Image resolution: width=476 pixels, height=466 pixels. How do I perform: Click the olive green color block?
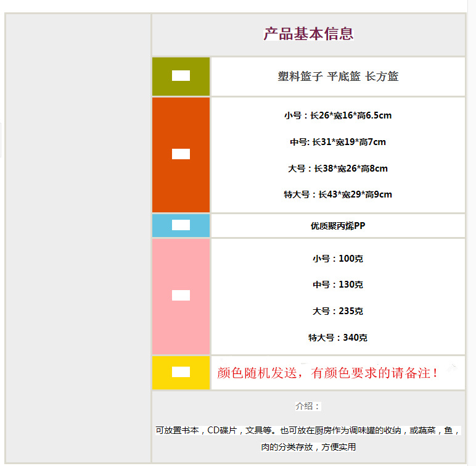(x=181, y=77)
